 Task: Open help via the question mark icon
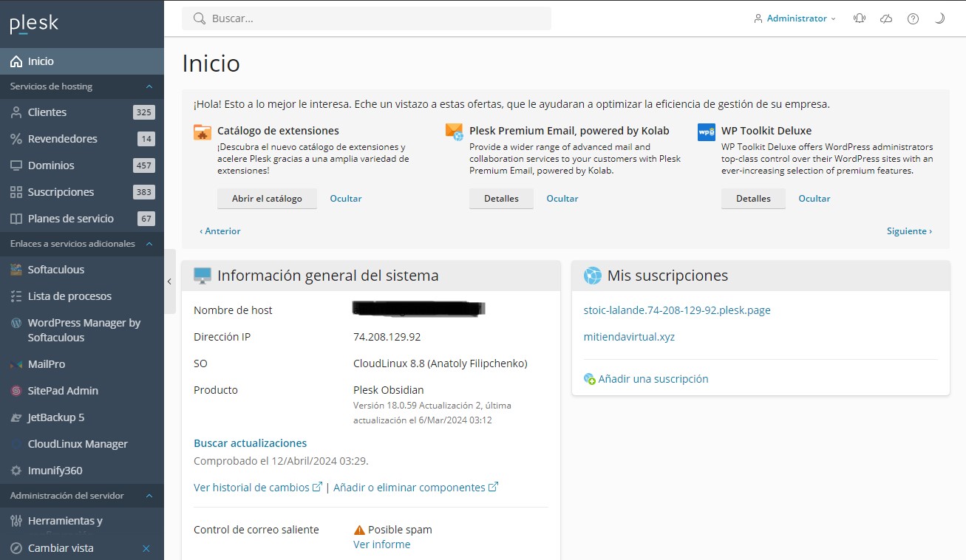click(x=913, y=18)
